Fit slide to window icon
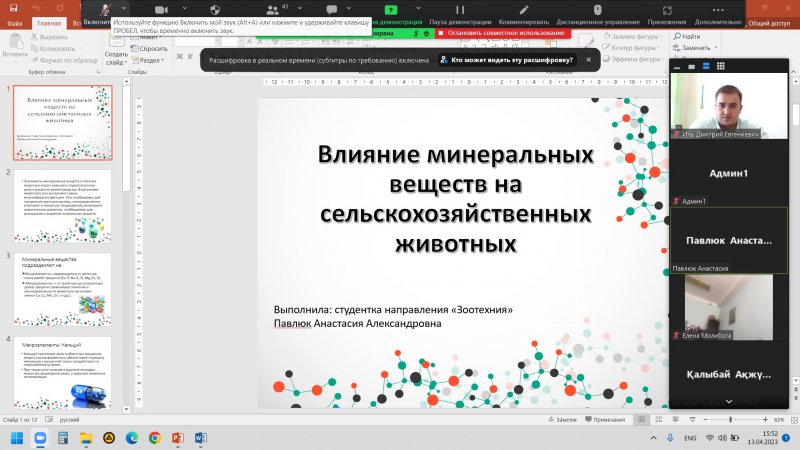This screenshot has width=800, height=450. coord(794,419)
